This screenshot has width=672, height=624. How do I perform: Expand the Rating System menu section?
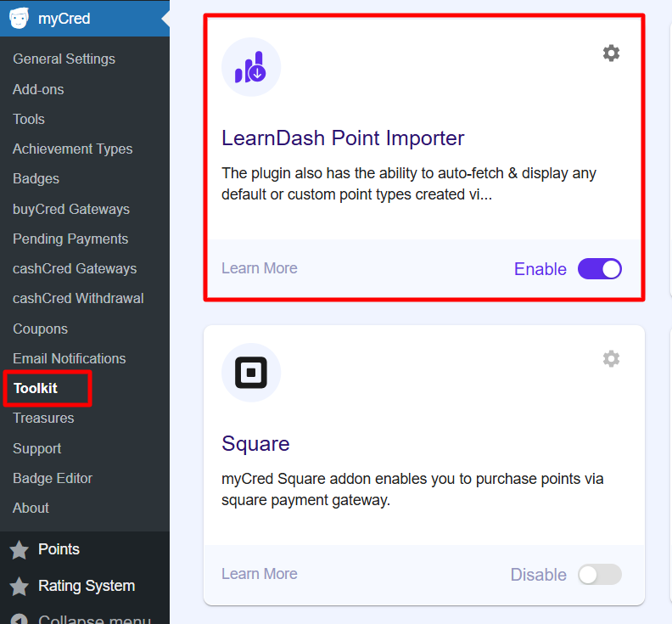click(x=86, y=586)
